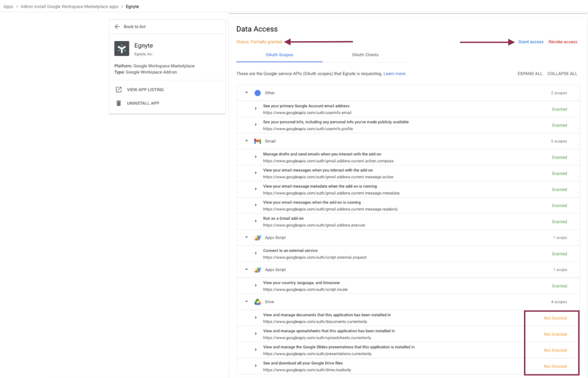The width and height of the screenshot is (588, 378).
Task: Click the blue Other category circle icon
Action: [258, 93]
